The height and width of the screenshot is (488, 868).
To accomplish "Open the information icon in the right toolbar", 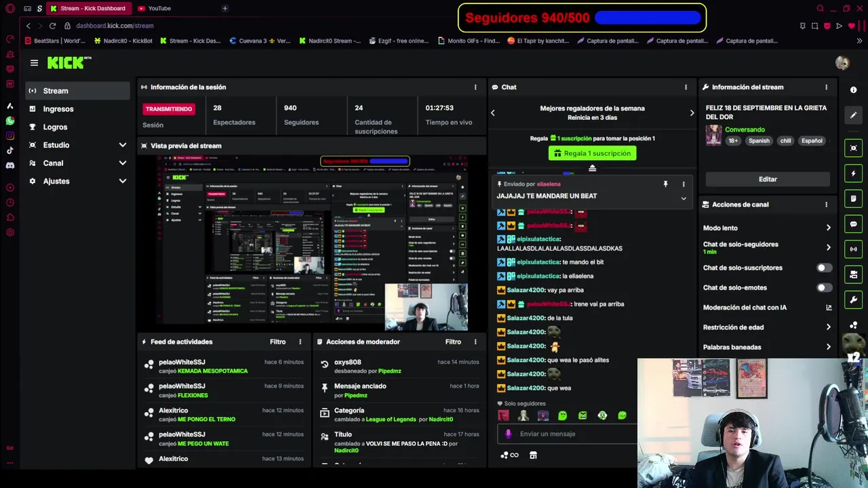I will [853, 90].
